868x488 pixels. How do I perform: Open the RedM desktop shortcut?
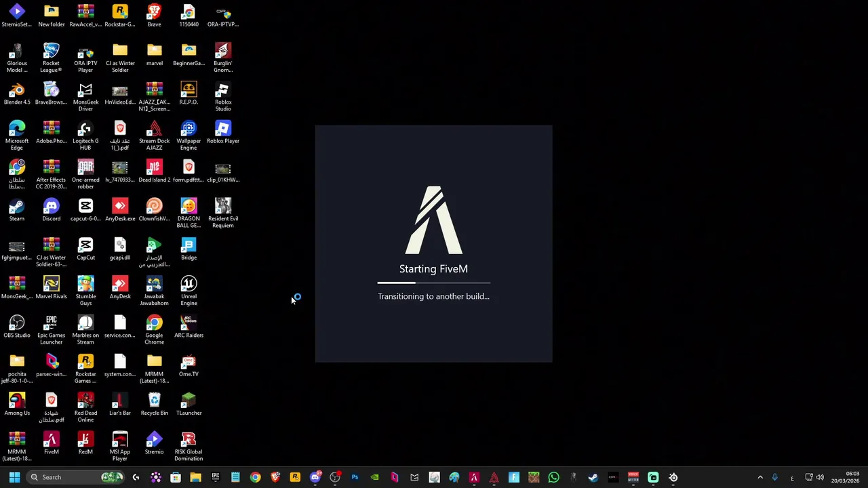(85, 443)
